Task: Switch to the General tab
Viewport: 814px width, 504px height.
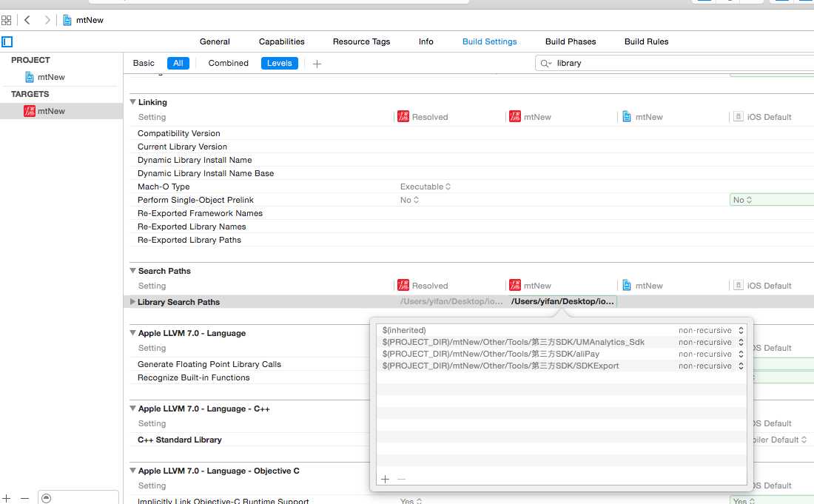Action: coord(215,41)
